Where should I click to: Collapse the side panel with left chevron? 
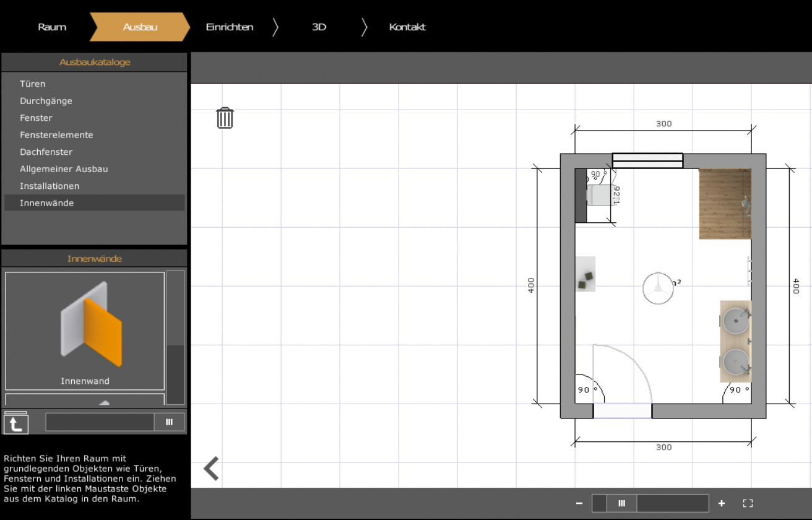click(x=211, y=469)
